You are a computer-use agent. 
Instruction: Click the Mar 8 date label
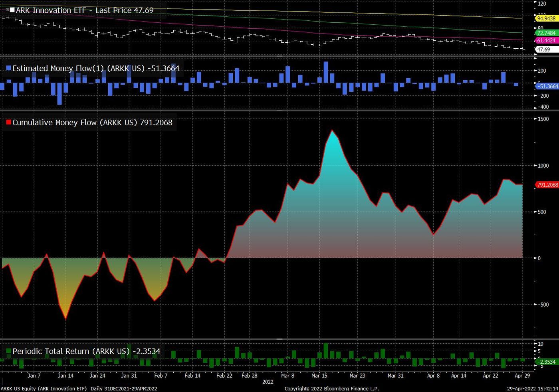click(287, 376)
